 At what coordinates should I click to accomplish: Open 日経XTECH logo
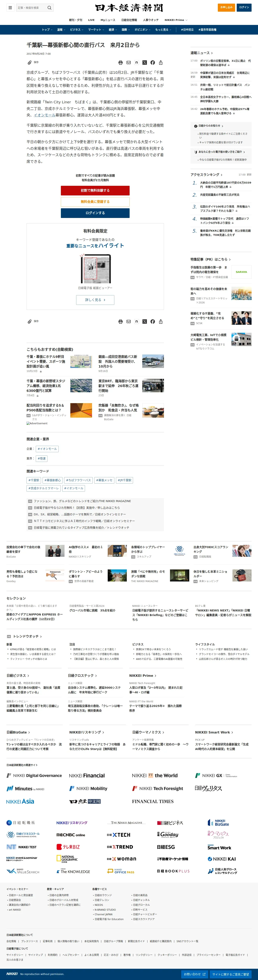119,835
